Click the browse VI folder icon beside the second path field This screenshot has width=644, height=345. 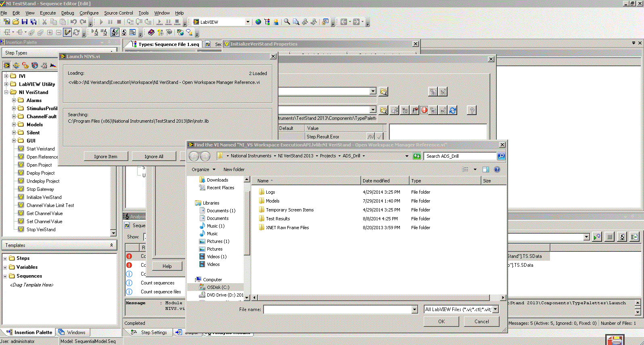click(384, 110)
